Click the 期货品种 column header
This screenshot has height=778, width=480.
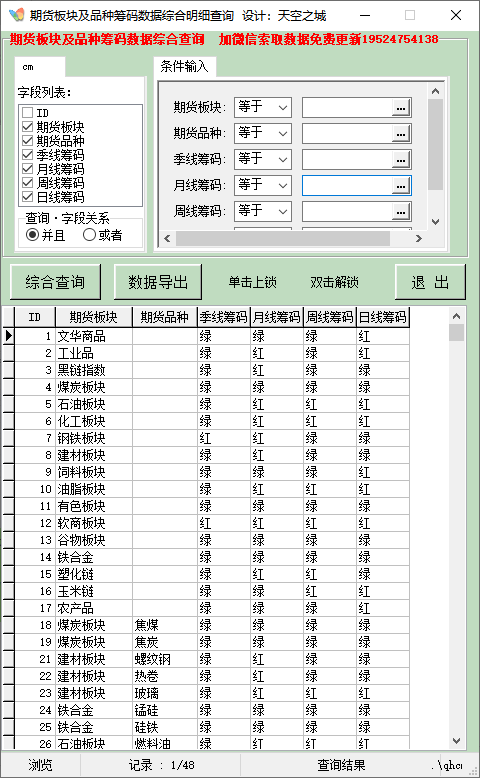(164, 317)
